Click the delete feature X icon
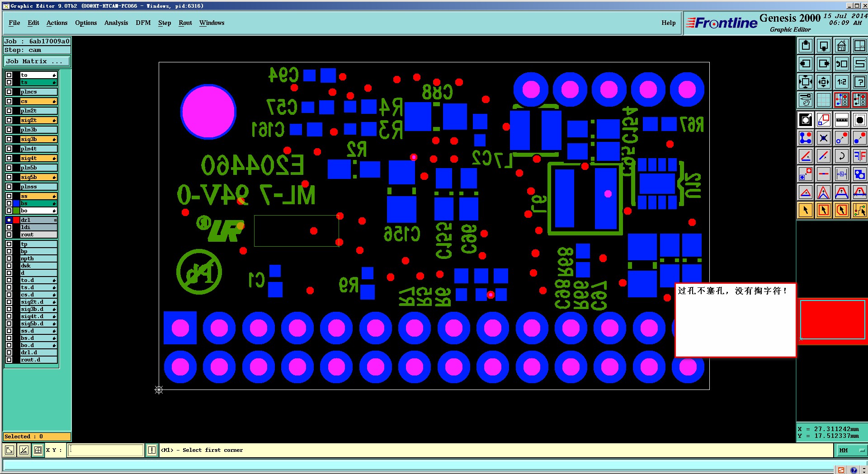This screenshot has height=474, width=868. (824, 138)
